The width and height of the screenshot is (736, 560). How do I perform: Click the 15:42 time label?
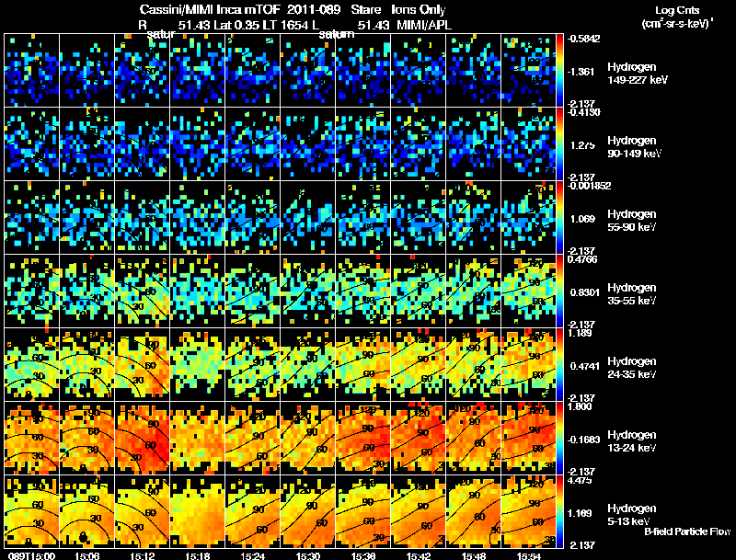click(419, 555)
